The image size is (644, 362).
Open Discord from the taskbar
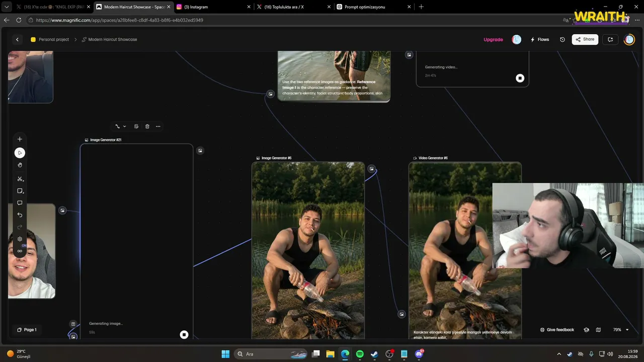[x=419, y=354]
